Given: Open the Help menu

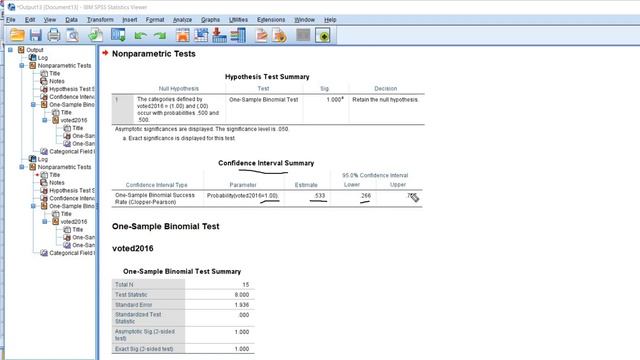Looking at the screenshot, I should click(x=330, y=20).
